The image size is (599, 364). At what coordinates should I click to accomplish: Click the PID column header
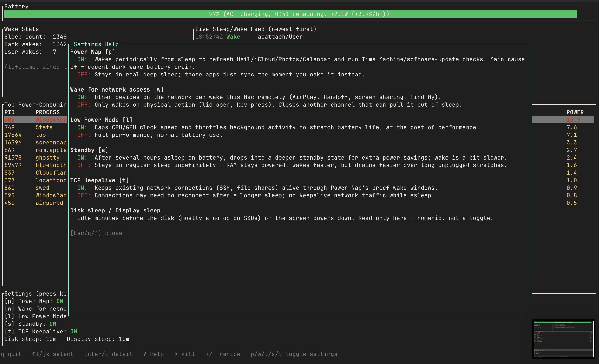click(x=9, y=112)
